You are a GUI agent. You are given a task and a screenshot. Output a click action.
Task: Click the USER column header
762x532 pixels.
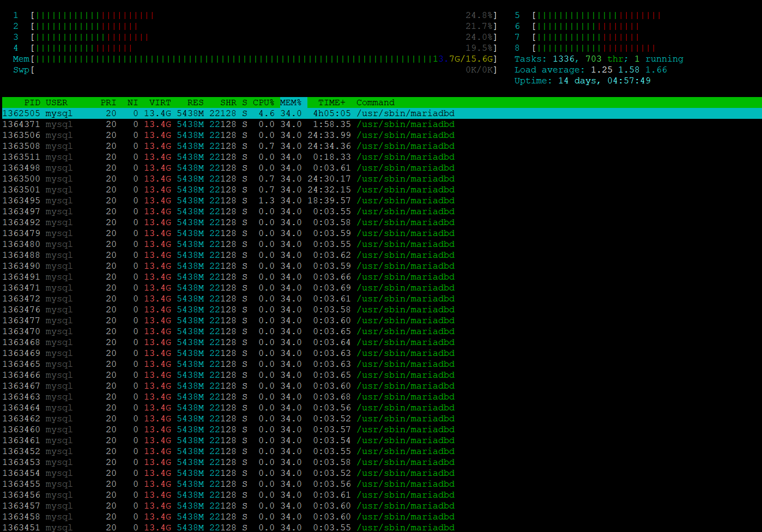coord(57,102)
